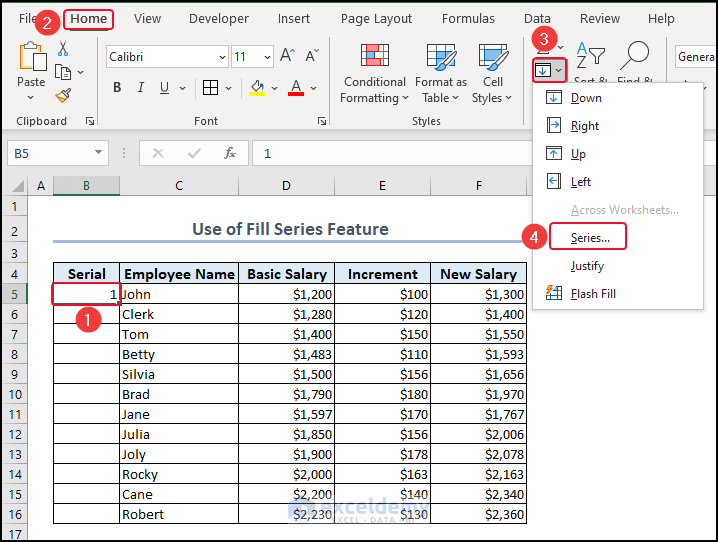The height and width of the screenshot is (542, 718).
Task: Choose Series... from the Fill menu
Action: click(x=590, y=238)
